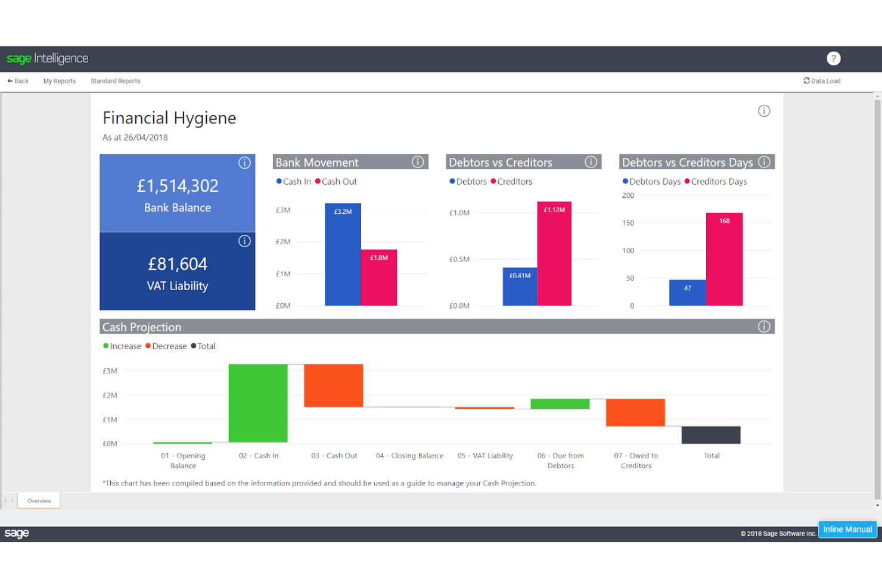Click the info icon on Debtors vs Creditors
The width and height of the screenshot is (882, 588).
(591, 161)
